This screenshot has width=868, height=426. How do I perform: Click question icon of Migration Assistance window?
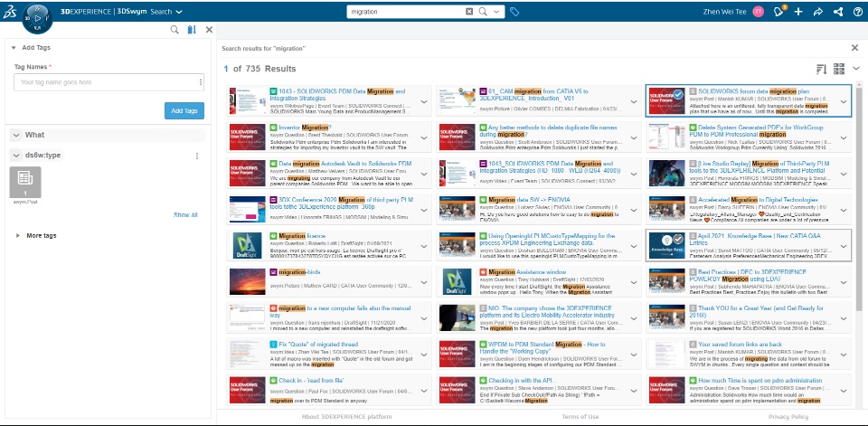click(x=483, y=272)
